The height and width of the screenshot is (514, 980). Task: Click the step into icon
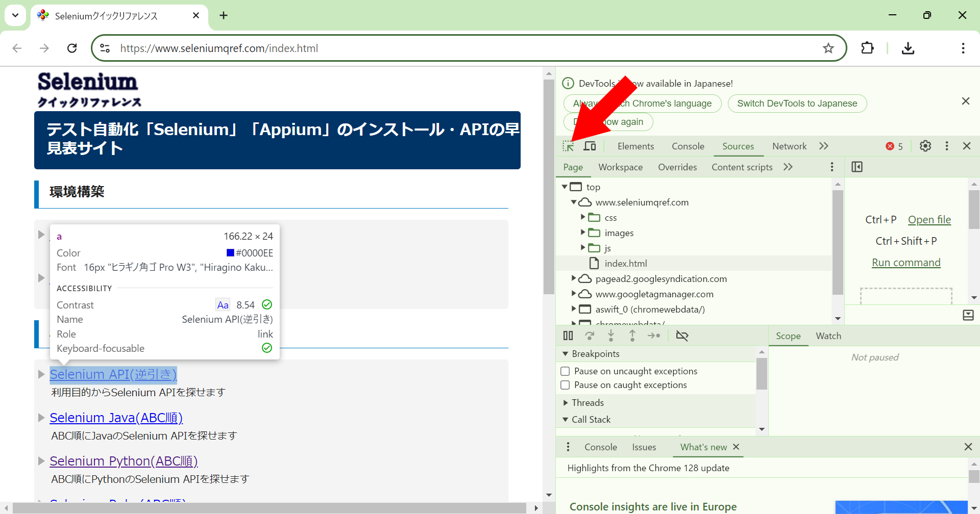click(x=611, y=336)
